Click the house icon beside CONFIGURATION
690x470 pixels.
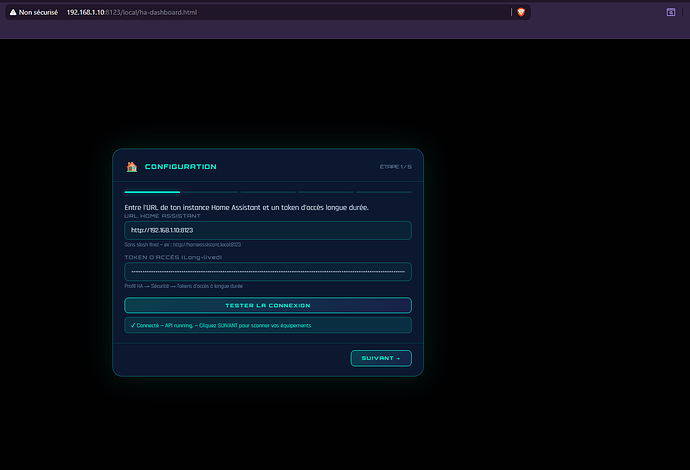pyautogui.click(x=132, y=167)
